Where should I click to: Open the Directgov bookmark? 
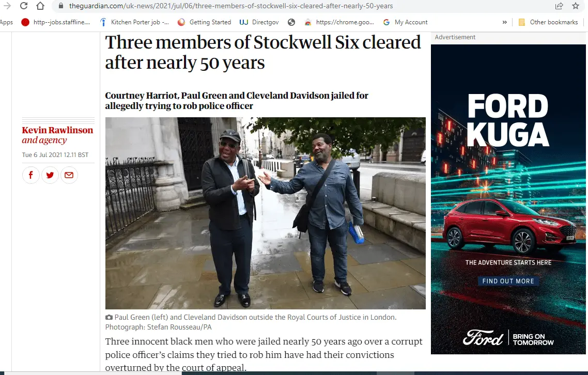coord(259,22)
